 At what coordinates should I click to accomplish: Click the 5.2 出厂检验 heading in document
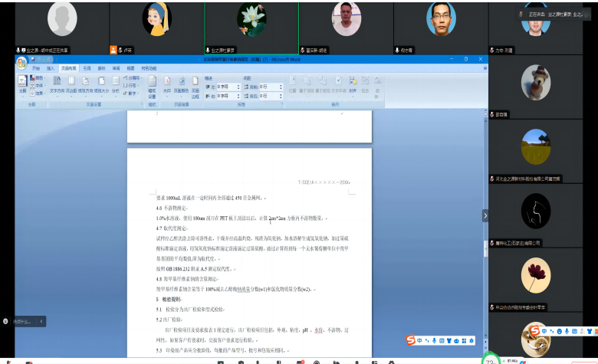click(x=169, y=320)
